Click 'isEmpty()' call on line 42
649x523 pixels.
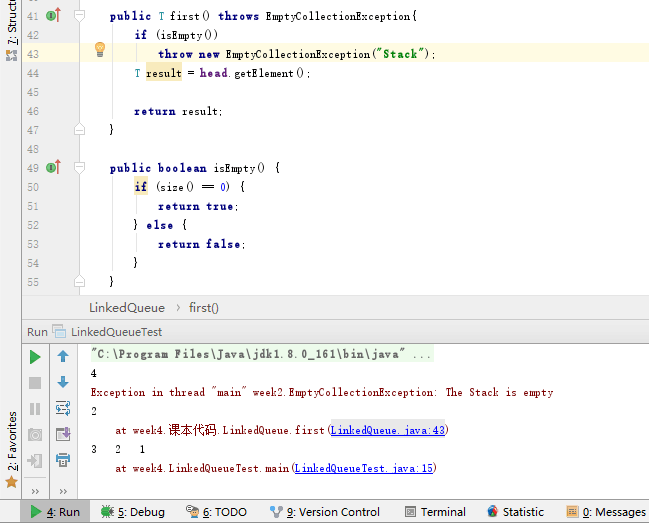click(x=187, y=35)
